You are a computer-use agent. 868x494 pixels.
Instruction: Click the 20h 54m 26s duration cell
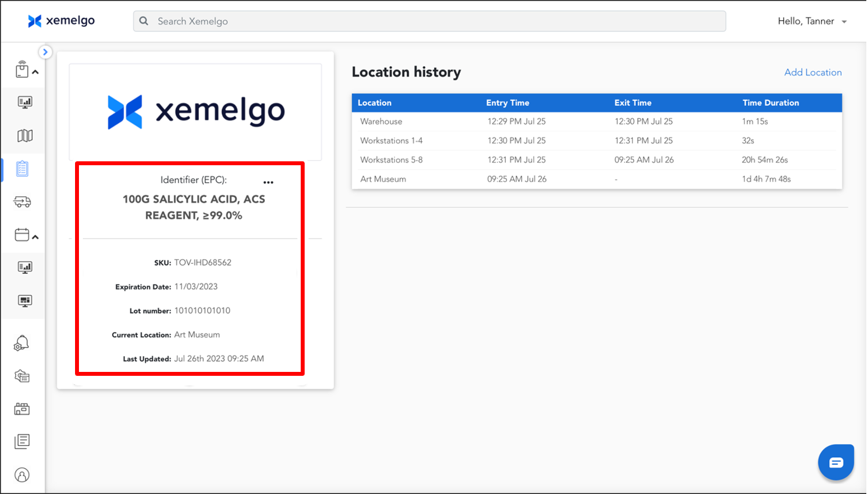765,160
